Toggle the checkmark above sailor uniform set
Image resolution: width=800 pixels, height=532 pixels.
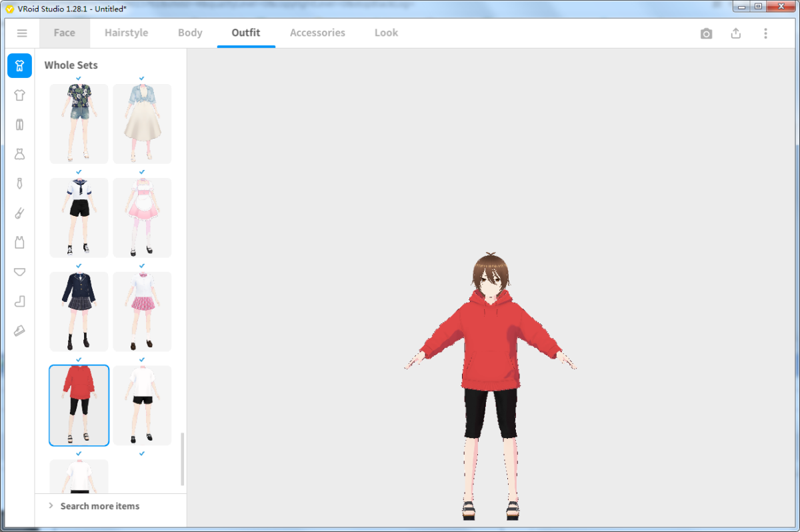[79, 171]
